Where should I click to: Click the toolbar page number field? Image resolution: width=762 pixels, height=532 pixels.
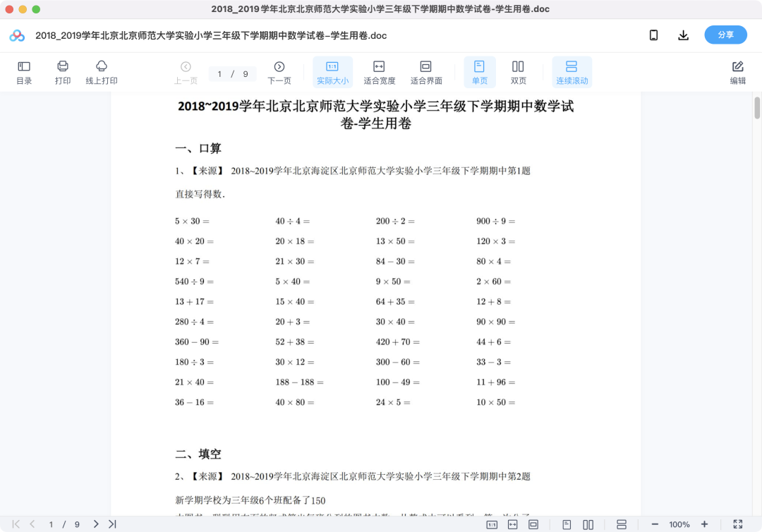pyautogui.click(x=232, y=74)
